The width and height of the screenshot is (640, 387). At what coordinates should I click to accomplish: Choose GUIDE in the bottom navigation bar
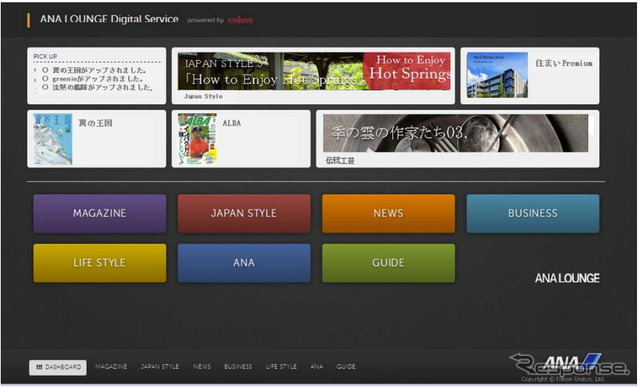pos(346,367)
